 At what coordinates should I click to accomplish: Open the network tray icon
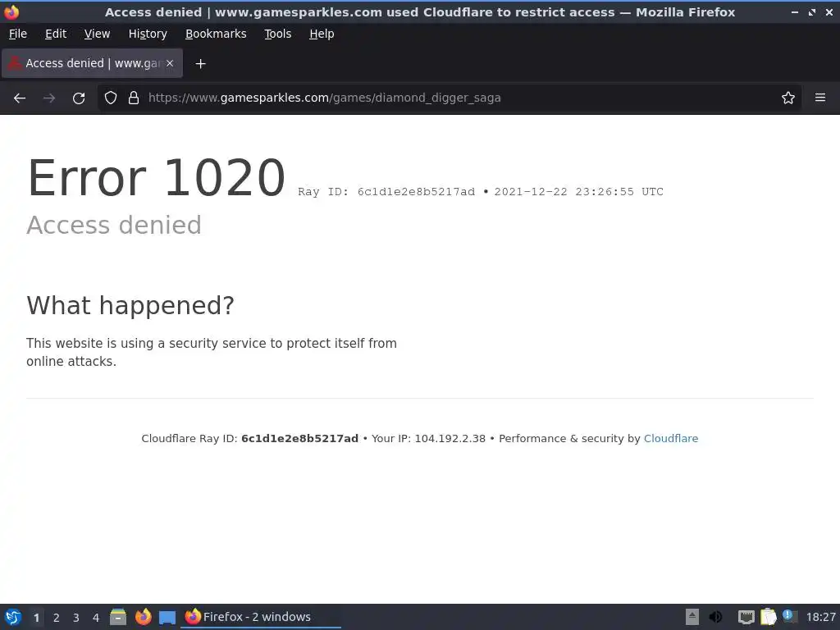[746, 617]
